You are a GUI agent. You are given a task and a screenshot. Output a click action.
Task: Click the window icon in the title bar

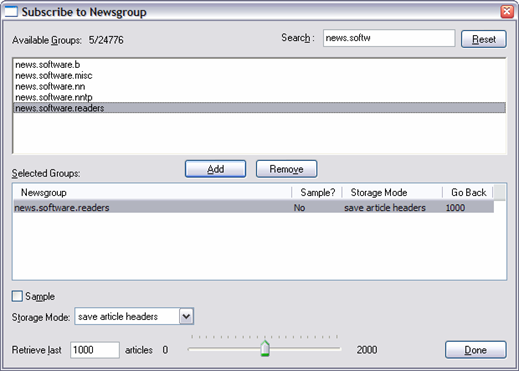tap(11, 11)
